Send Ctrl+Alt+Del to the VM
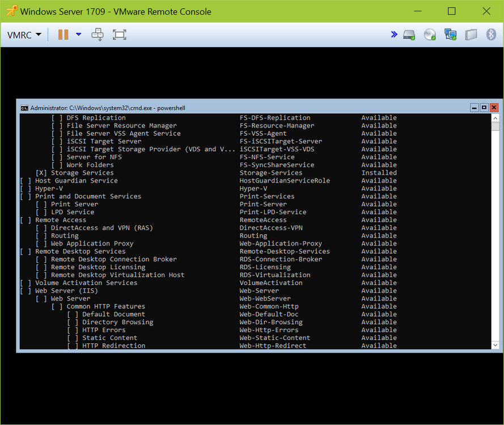Image resolution: width=504 pixels, height=425 pixels. click(x=98, y=35)
